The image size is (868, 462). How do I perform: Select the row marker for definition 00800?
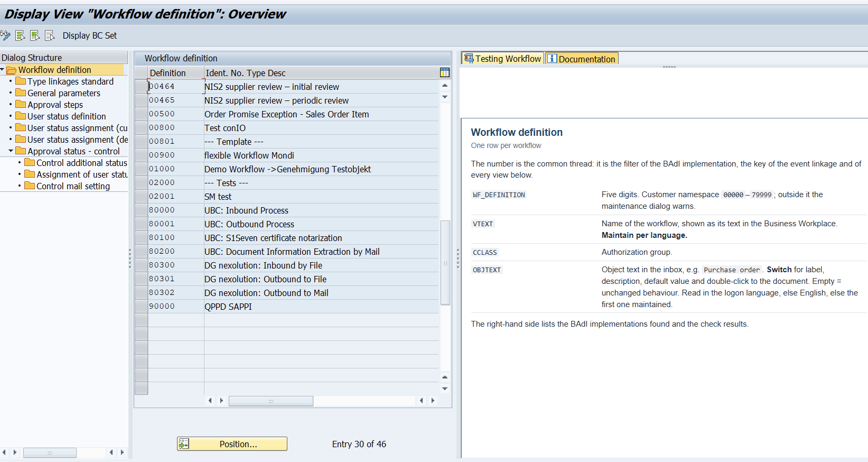tap(141, 127)
